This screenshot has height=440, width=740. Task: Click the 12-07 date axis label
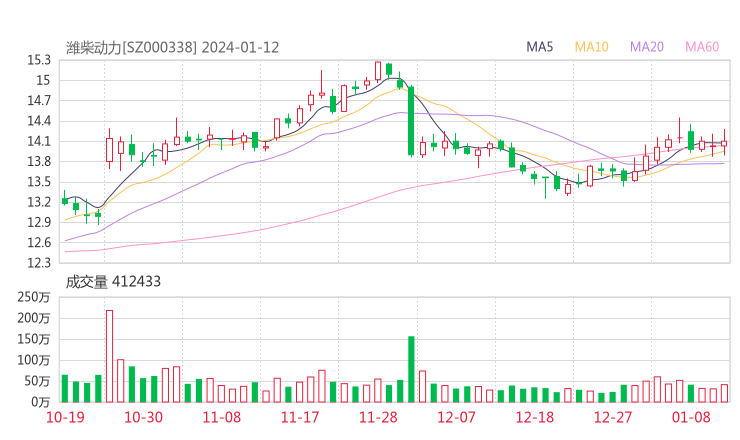[x=456, y=417]
